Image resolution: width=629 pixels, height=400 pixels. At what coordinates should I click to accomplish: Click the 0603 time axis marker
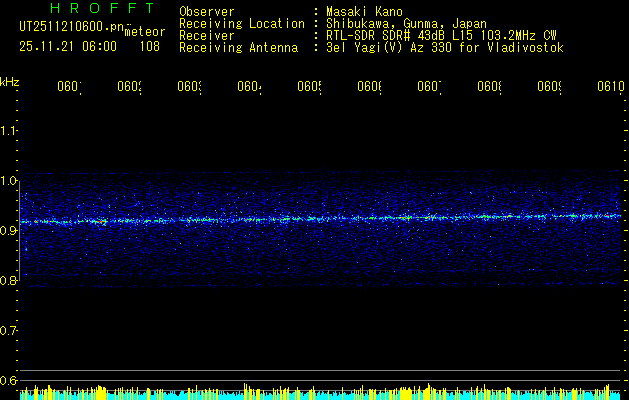coord(189,86)
